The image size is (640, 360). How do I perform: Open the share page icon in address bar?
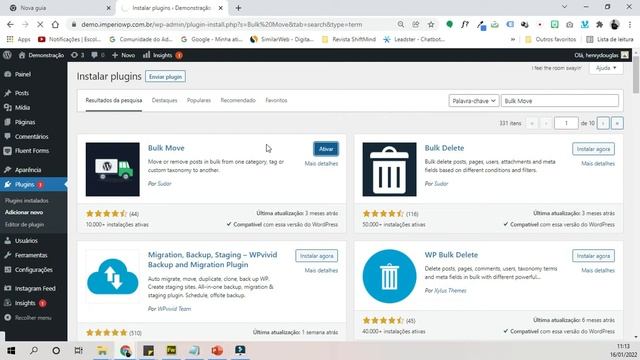coord(416,24)
